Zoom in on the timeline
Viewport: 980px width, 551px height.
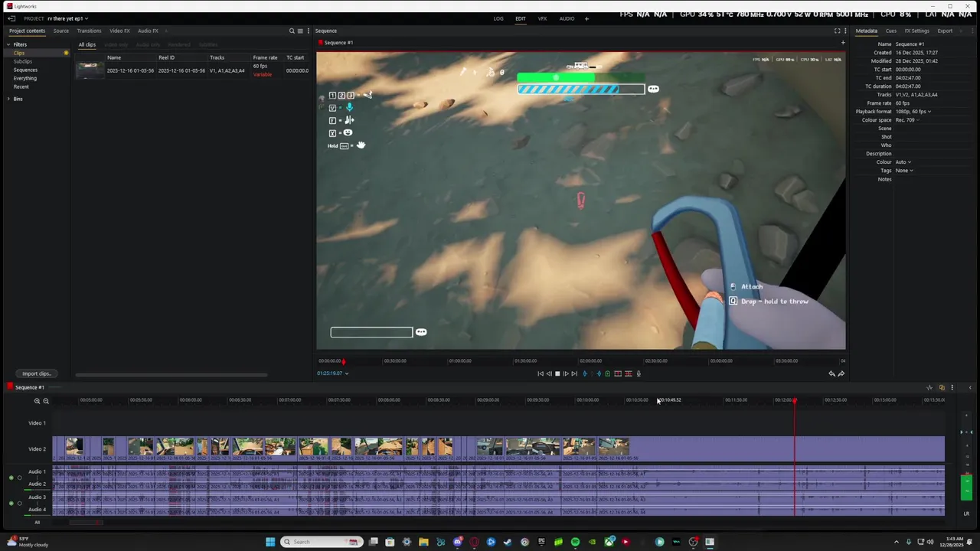(x=37, y=401)
